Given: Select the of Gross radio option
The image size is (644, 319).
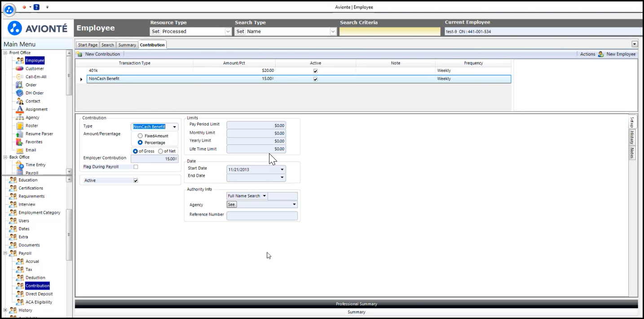Looking at the screenshot, I should point(136,151).
